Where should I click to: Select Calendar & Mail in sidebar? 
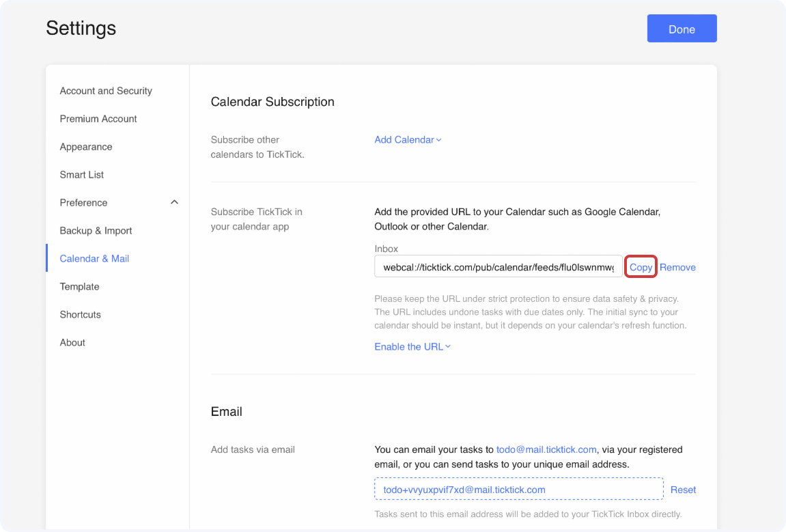click(94, 259)
